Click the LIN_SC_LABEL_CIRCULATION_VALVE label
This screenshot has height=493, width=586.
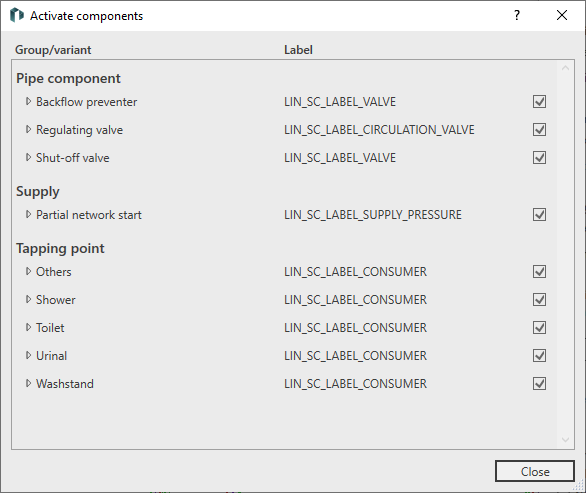(x=379, y=130)
